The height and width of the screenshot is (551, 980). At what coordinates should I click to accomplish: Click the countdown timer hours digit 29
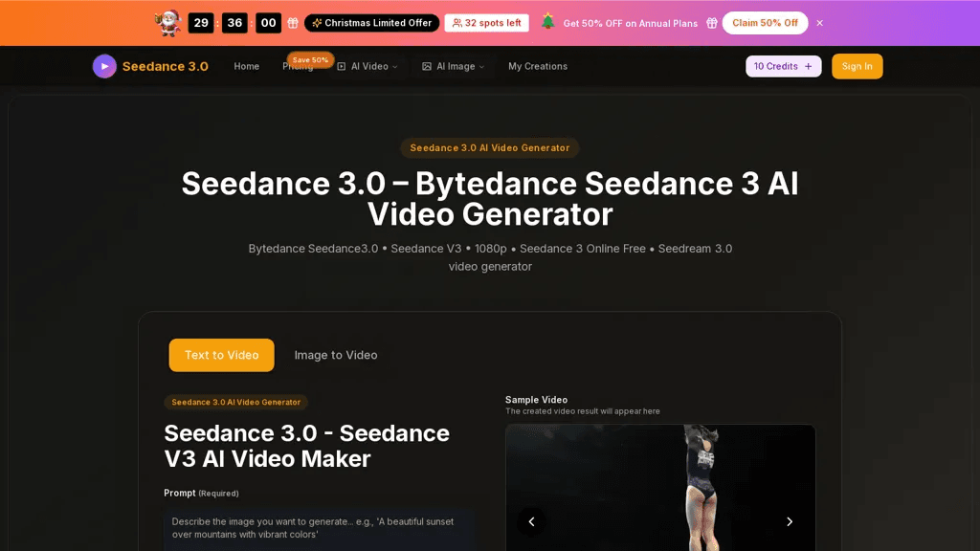(201, 23)
